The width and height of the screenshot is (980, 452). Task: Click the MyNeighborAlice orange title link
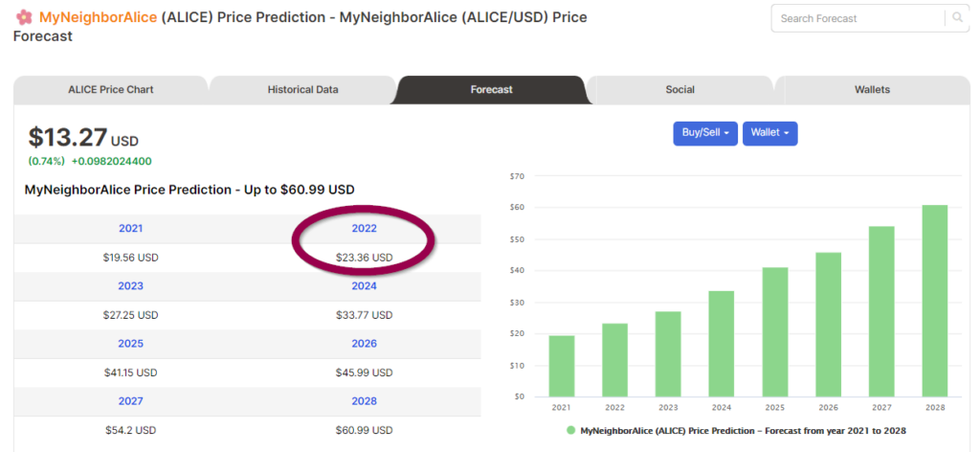[x=99, y=17]
